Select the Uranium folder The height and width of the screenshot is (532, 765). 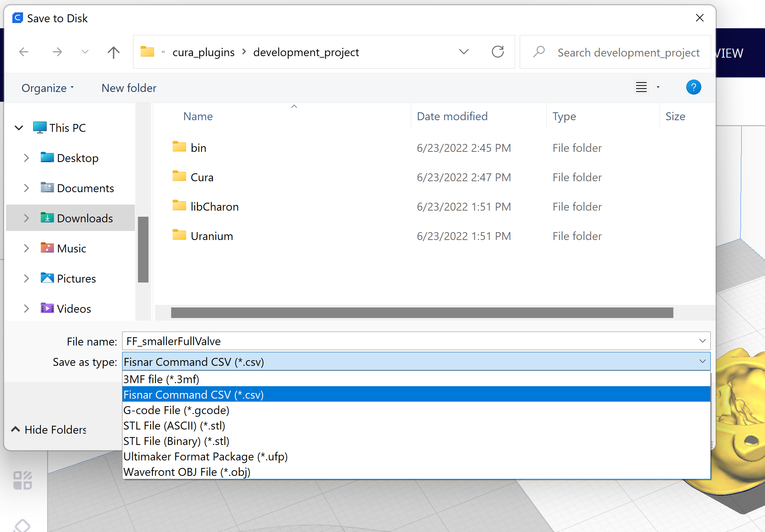pos(212,236)
